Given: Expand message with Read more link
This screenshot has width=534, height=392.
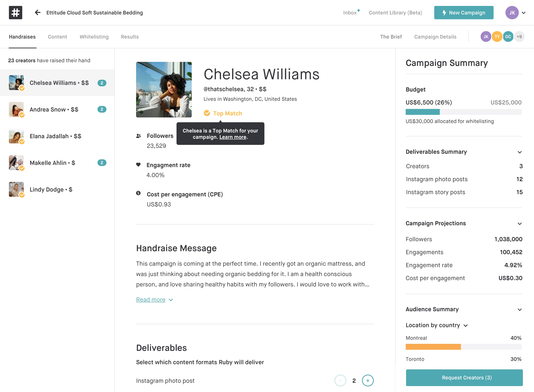Looking at the screenshot, I should click(151, 299).
